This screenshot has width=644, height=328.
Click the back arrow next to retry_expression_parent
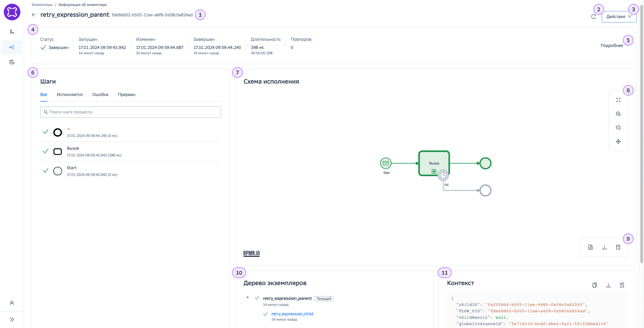34,15
